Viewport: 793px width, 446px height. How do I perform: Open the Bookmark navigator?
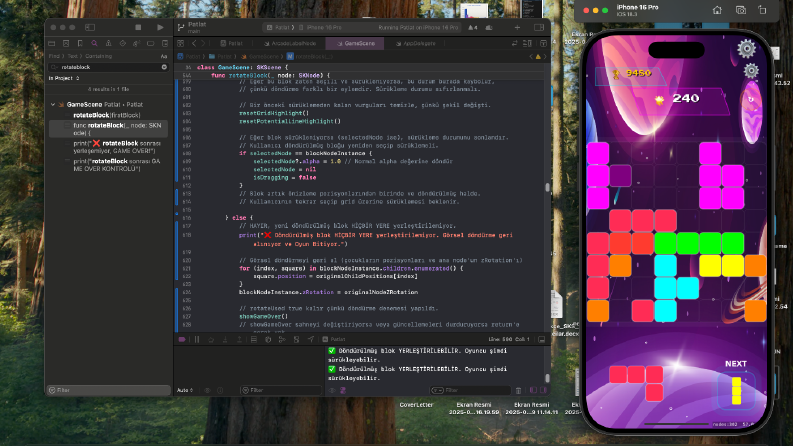click(80, 43)
